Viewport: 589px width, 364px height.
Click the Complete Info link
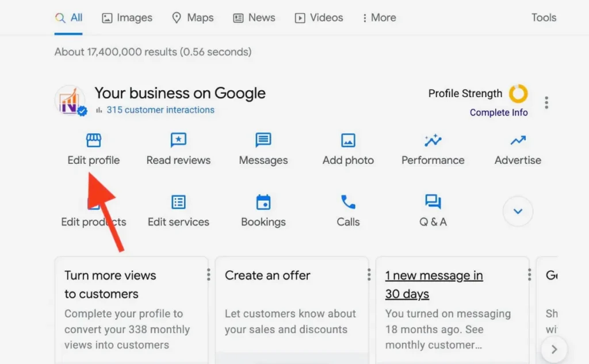(499, 112)
